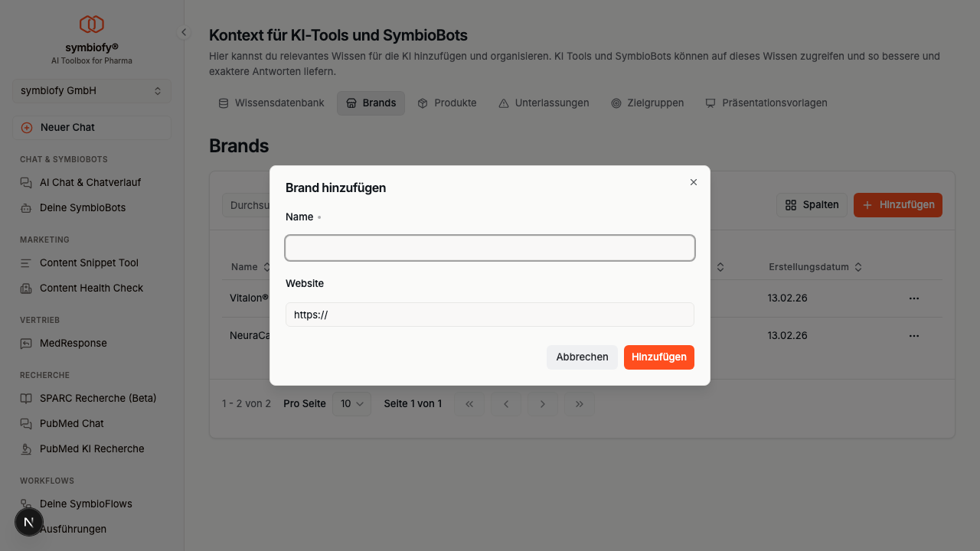Focus the brand Name input field
This screenshot has width=980, height=551.
tap(490, 248)
